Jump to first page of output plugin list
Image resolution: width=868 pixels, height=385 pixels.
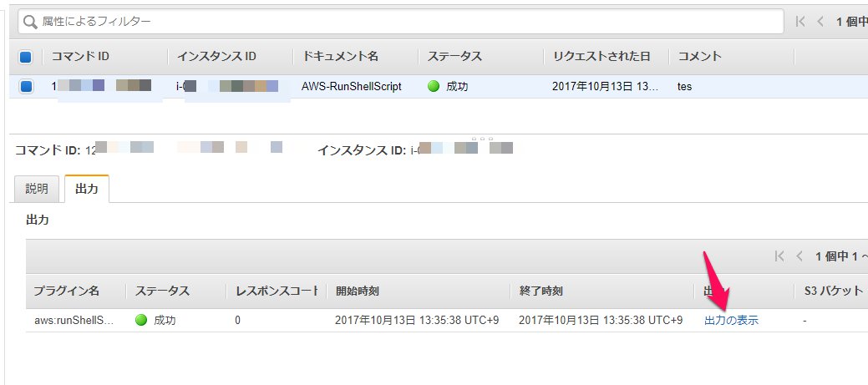[x=779, y=256]
